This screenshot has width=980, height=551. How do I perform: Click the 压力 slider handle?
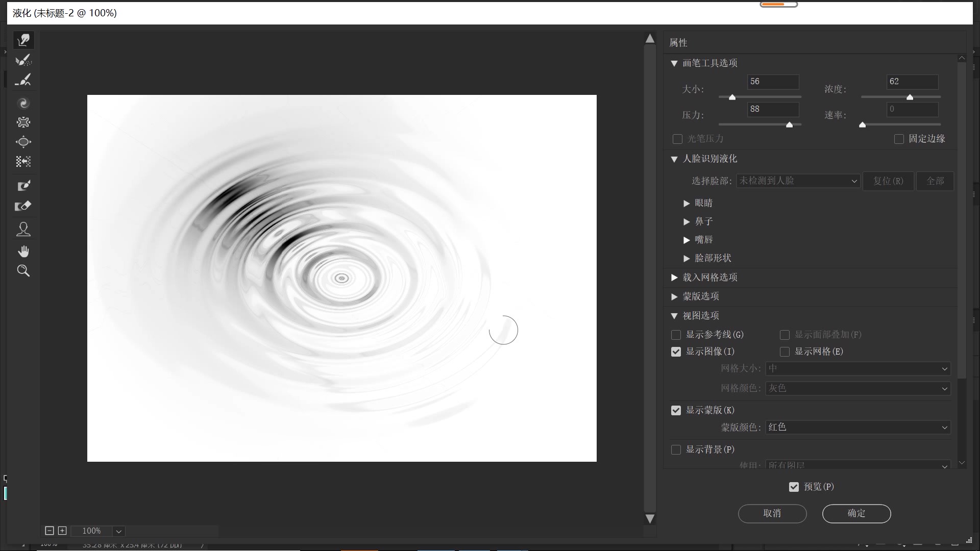click(789, 125)
